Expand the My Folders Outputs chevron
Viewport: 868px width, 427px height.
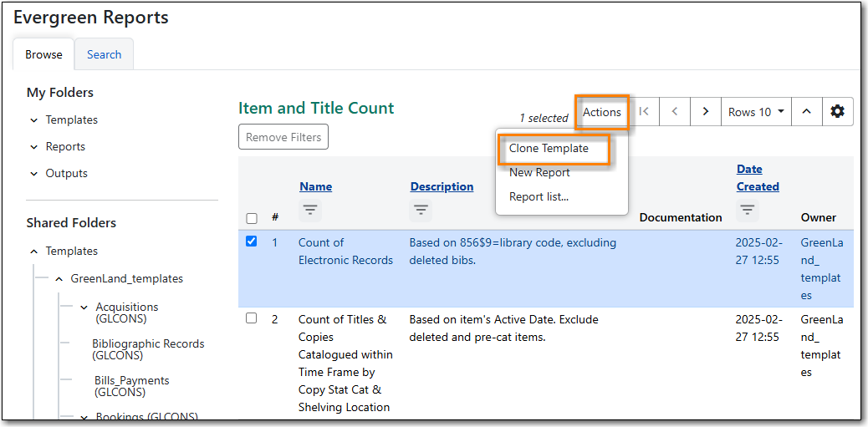[34, 173]
